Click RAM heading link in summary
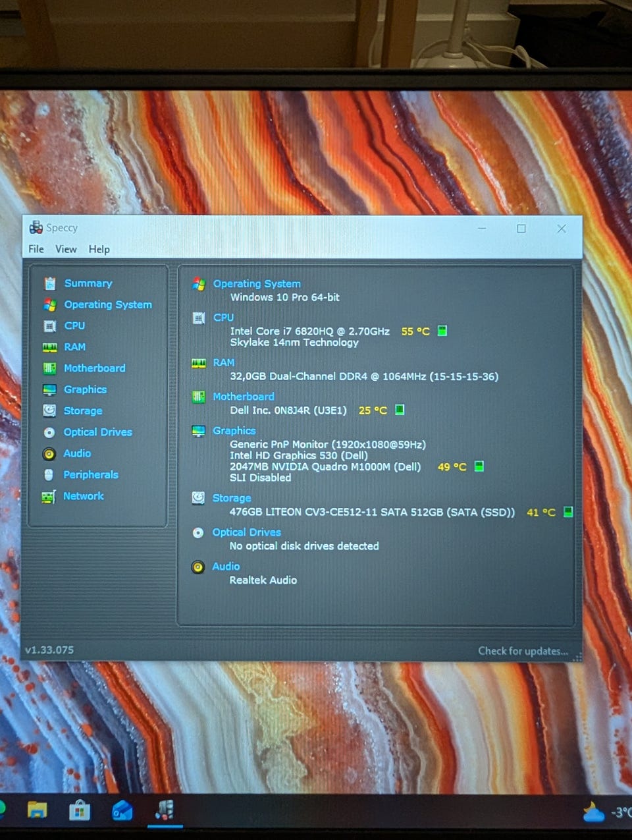 pyautogui.click(x=223, y=362)
